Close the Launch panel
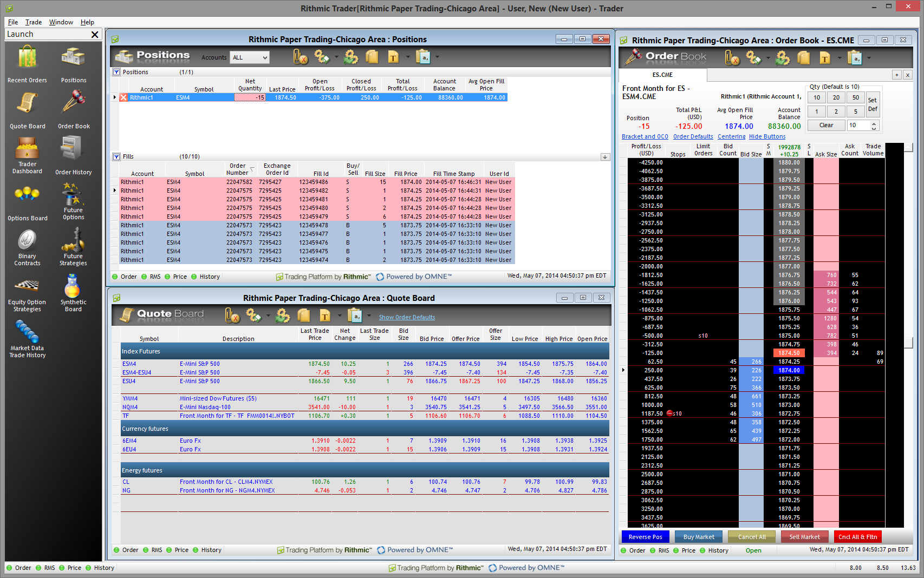Viewport: 924px width, 578px height. point(95,35)
